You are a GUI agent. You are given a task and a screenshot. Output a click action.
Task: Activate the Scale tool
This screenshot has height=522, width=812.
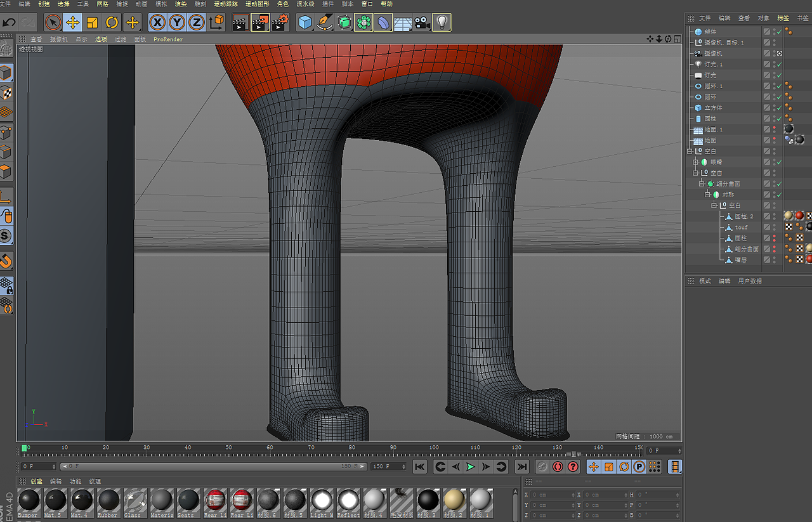click(x=92, y=23)
